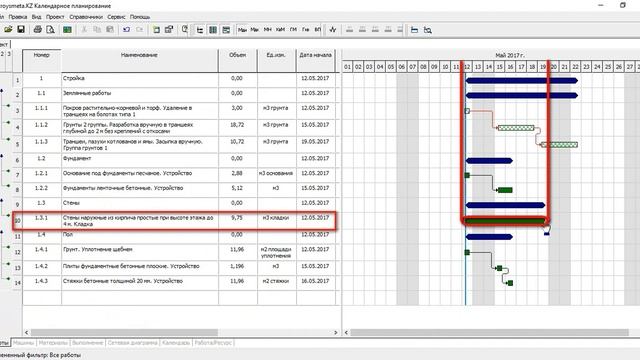Click the Объем column header
This screenshot has width=640, height=360.
click(238, 60)
